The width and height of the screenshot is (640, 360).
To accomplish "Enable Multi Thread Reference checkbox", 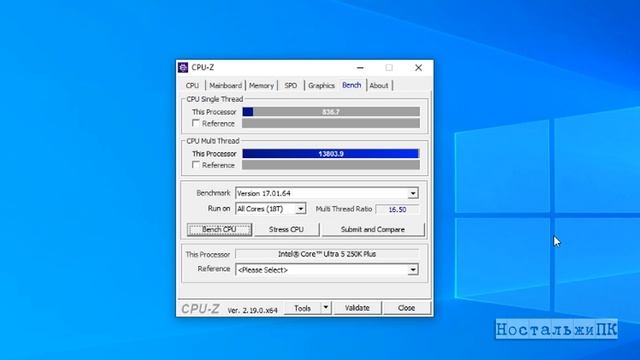I will tap(196, 165).
